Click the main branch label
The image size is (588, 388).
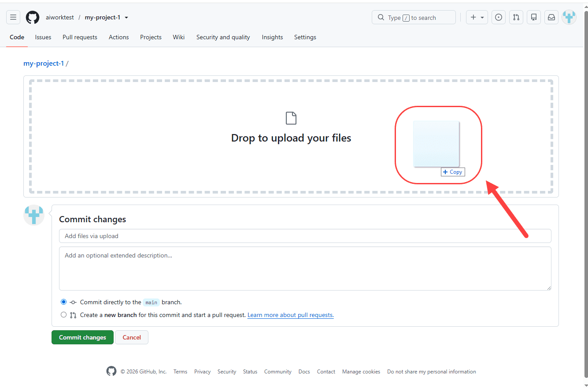(152, 302)
